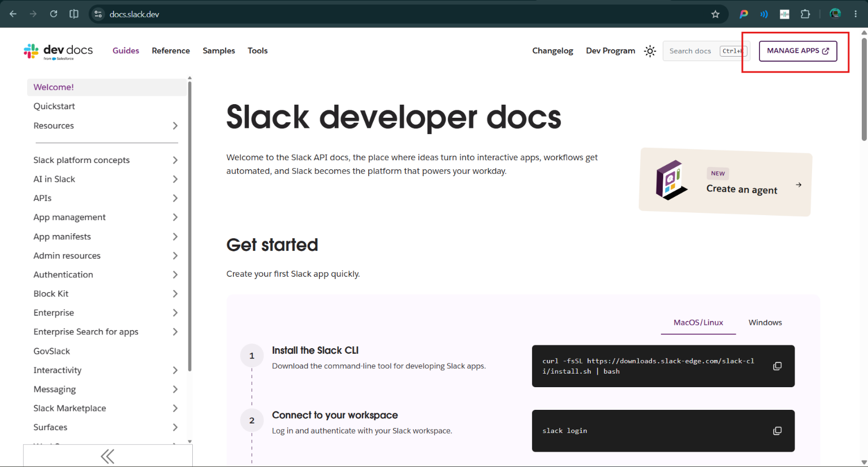Open the side panel browser icon

coord(74,14)
